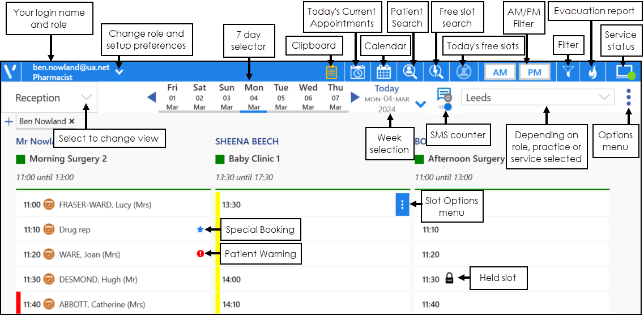
Task: Toggle the AM filter
Action: (500, 73)
